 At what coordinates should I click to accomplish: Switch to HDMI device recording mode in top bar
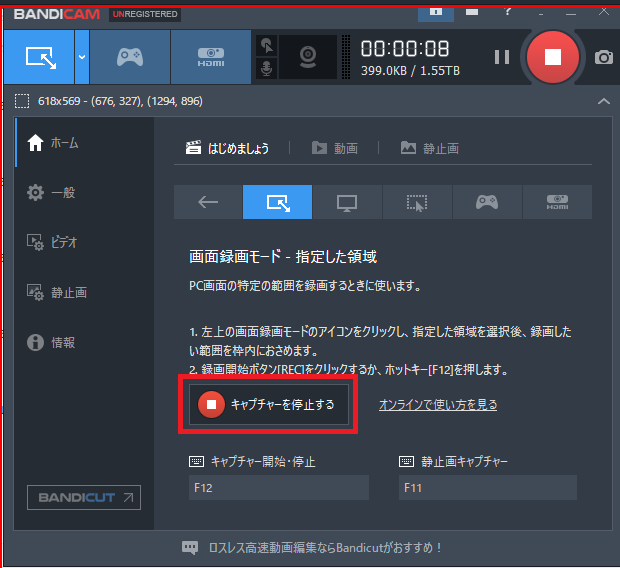(211, 57)
